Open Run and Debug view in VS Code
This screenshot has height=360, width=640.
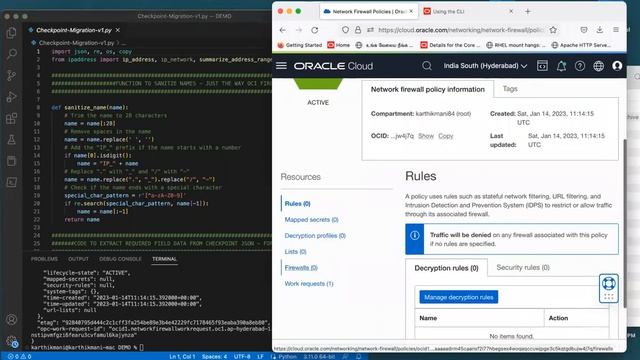tap(11, 97)
